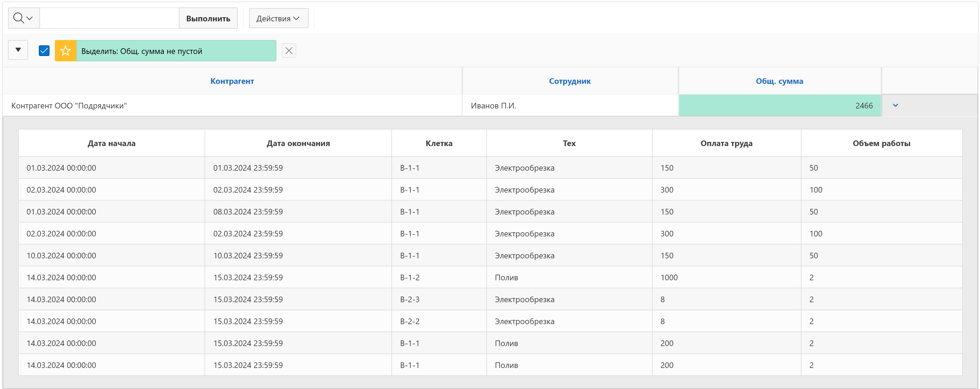Screen dimensions: 980x389
Task: Collapse filter settings with triangle button
Action: [x=18, y=50]
